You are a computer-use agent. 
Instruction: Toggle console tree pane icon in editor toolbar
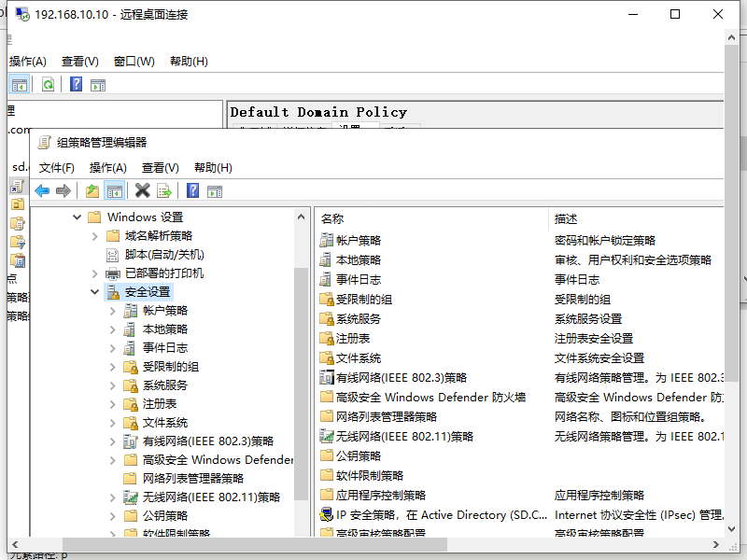115,191
